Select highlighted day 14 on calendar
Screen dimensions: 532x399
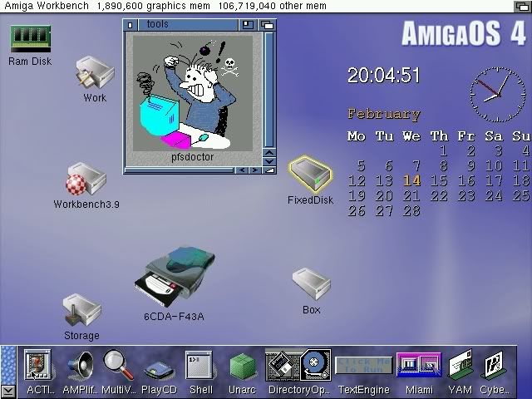(412, 180)
